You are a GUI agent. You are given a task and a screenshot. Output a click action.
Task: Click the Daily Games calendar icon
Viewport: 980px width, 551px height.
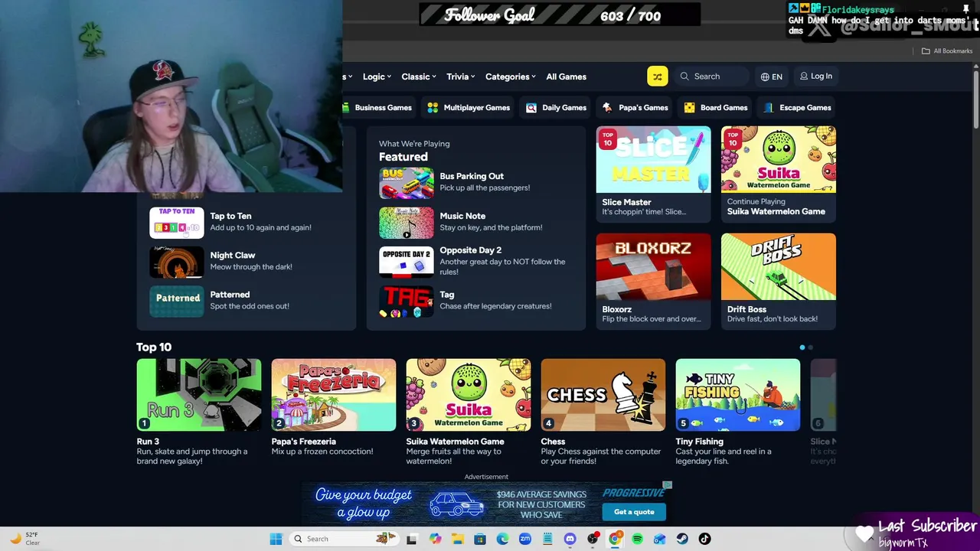(x=531, y=108)
